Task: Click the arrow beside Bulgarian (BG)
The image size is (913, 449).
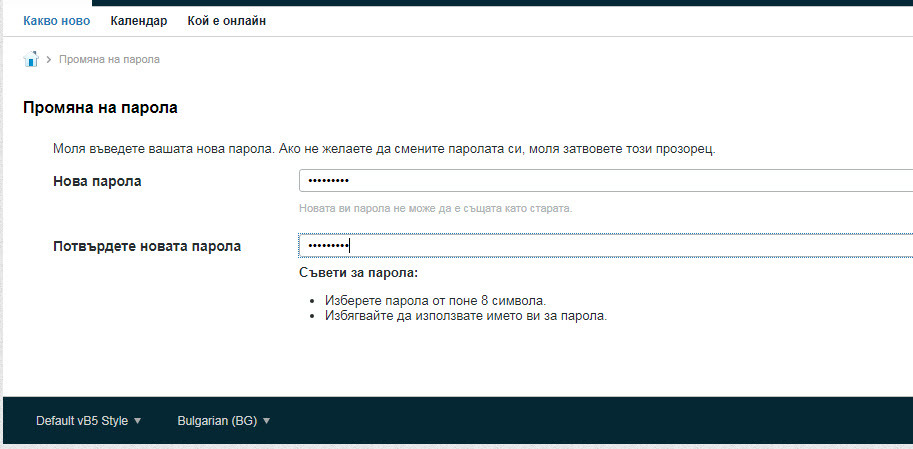Action: point(267,421)
